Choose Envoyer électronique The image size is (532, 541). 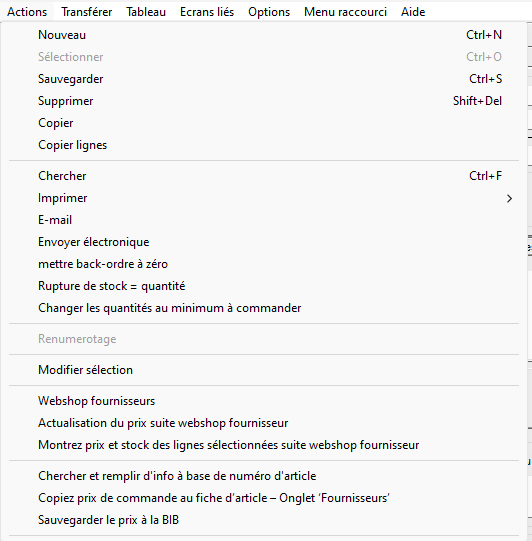[x=264, y=242]
